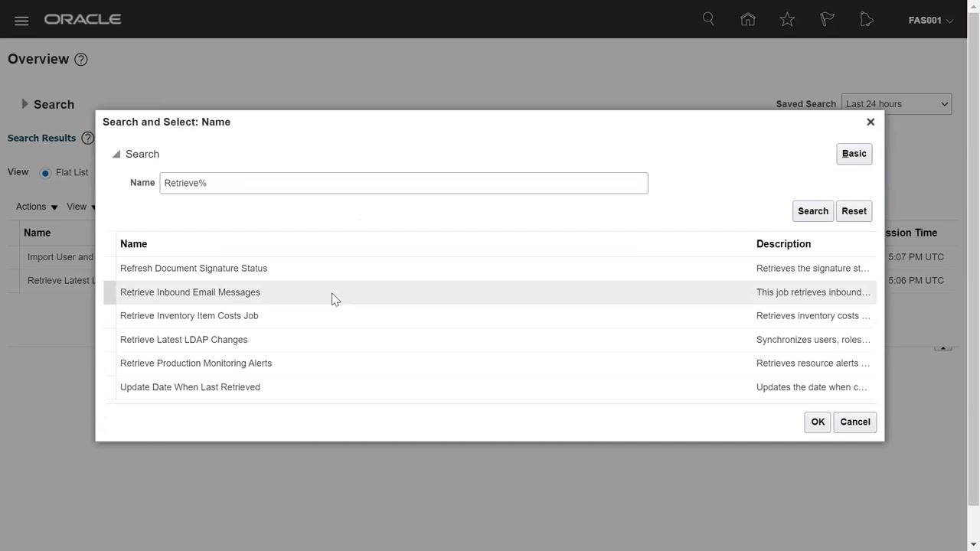Click the Overview help question icon
Screen dimensions: 980x551
[81, 60]
